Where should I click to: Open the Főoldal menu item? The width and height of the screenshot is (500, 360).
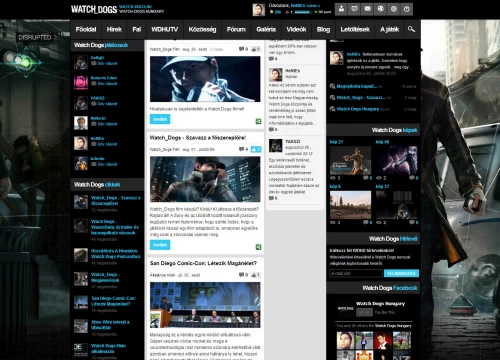pos(86,29)
